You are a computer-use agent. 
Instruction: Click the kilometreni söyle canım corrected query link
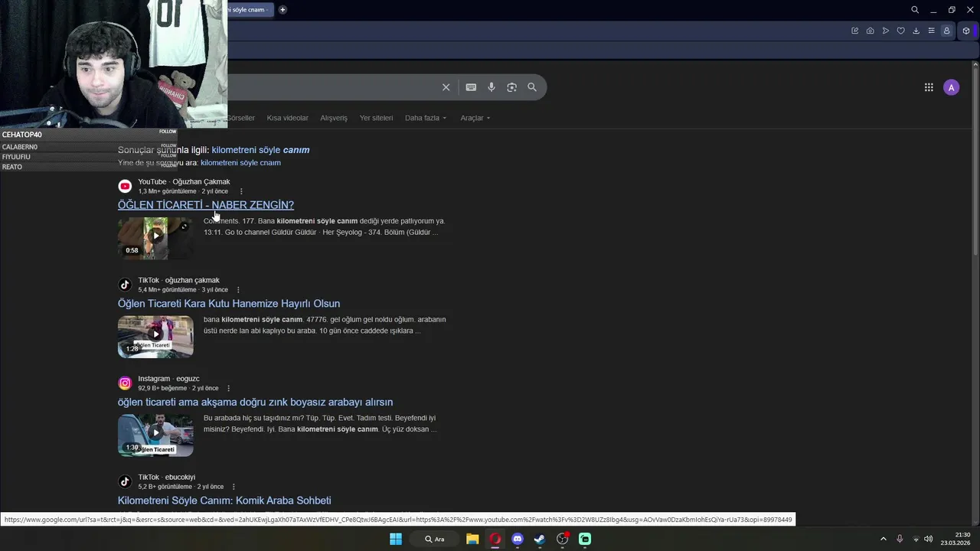click(x=260, y=150)
